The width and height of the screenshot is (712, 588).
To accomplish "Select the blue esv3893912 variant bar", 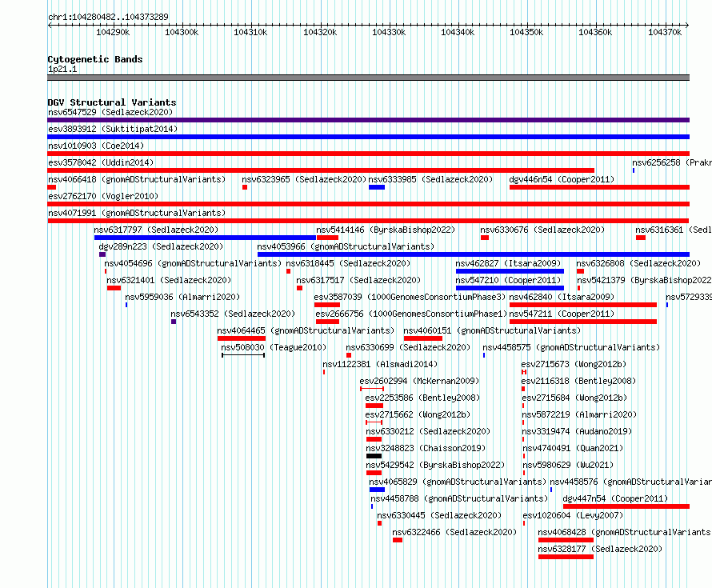I will click(x=368, y=137).
